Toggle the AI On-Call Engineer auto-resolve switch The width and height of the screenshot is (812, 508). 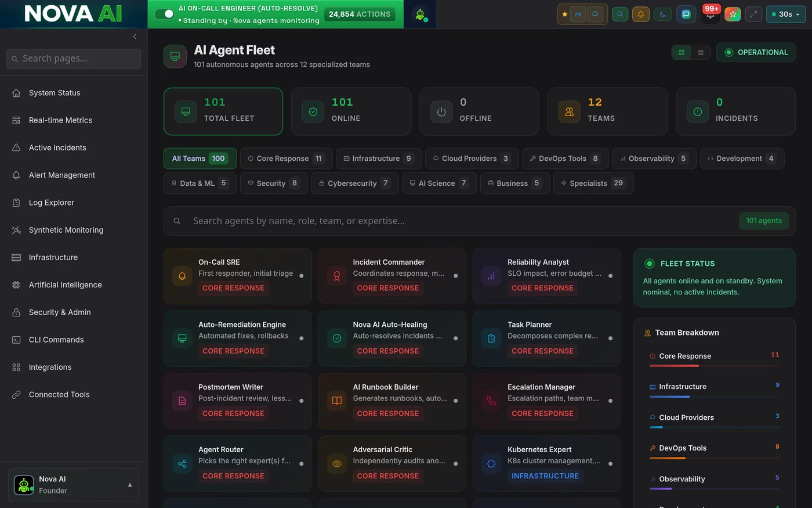(165, 14)
